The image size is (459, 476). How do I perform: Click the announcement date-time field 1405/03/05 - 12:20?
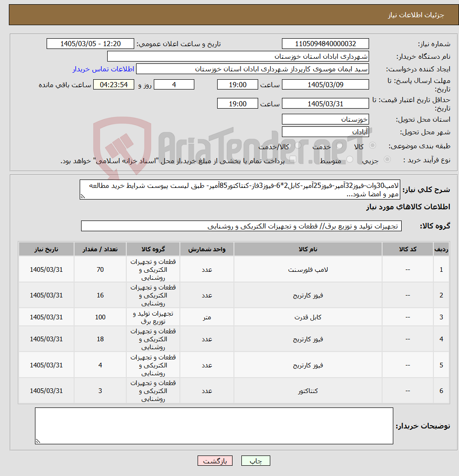[90, 44]
